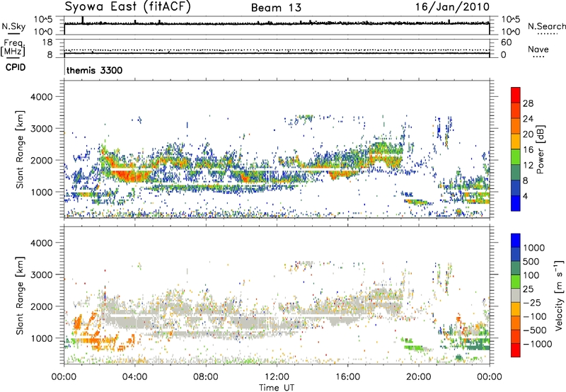
Task: Click power colorbar value '4'
Action: [525, 196]
